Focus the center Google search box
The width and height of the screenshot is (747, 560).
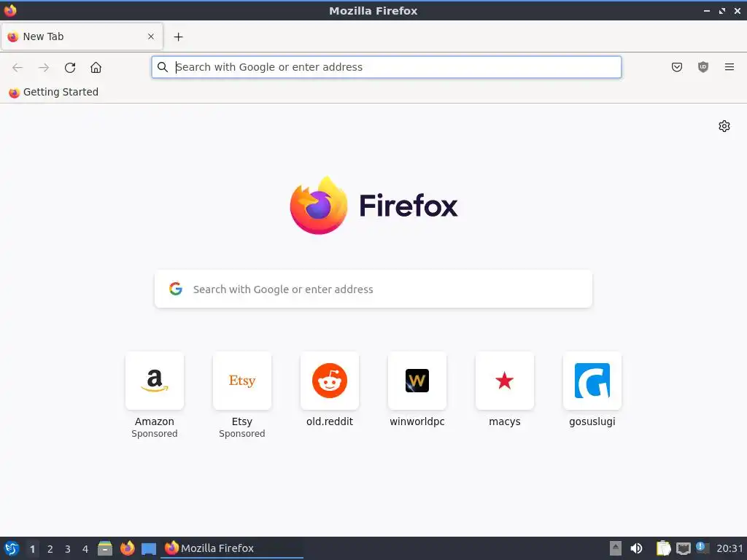pyautogui.click(x=373, y=289)
